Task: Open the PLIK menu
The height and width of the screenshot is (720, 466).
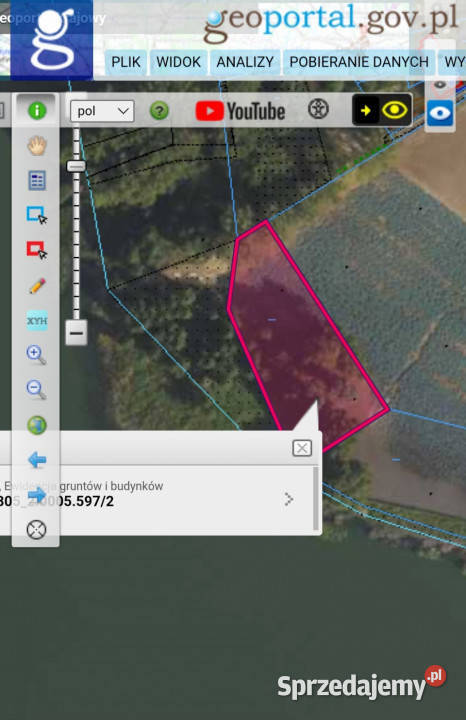Action: tap(126, 62)
